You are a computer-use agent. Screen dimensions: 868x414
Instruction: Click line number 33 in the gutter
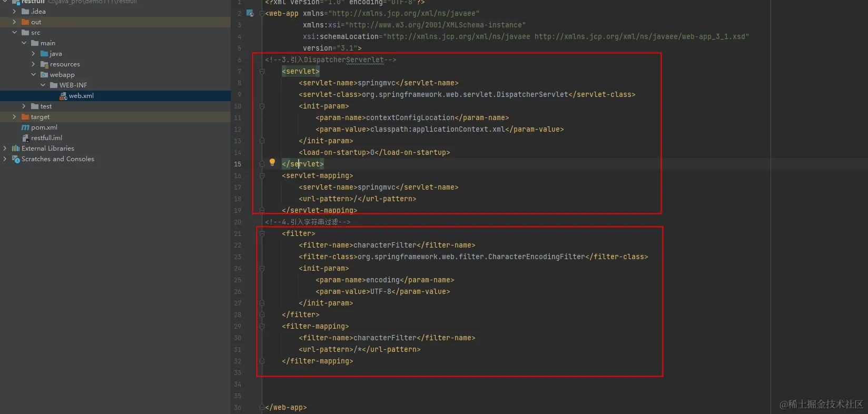[238, 373]
